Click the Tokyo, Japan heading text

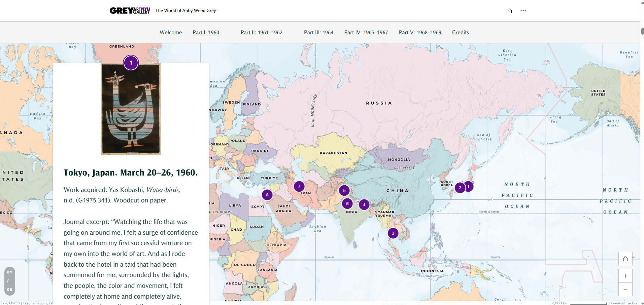click(131, 173)
